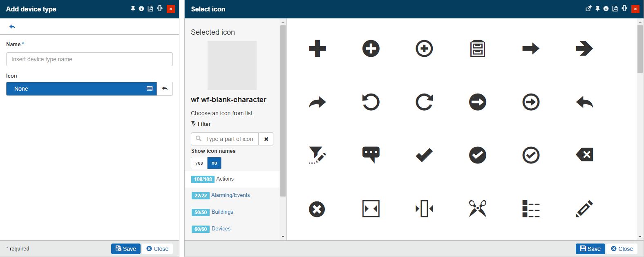Pick the solid circle checkmark icon
Screen dimensions: 644x257
477,155
